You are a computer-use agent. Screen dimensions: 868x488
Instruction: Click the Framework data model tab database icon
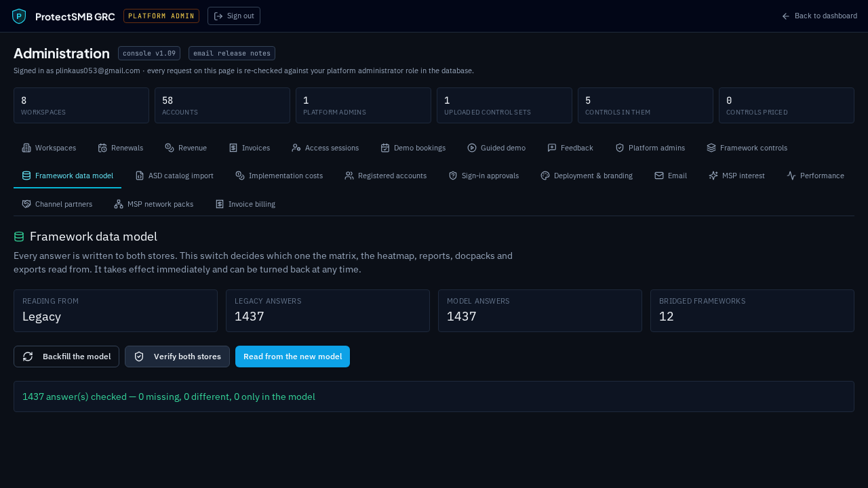pos(26,176)
